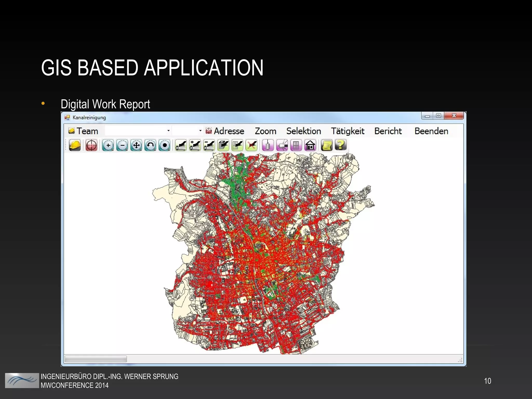
Task: Click the purple spray nozzle cleaning icon
Action: [x=282, y=145]
